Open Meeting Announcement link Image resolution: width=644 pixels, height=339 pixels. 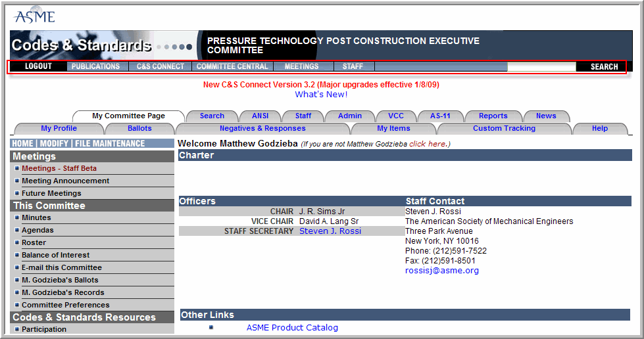(65, 181)
